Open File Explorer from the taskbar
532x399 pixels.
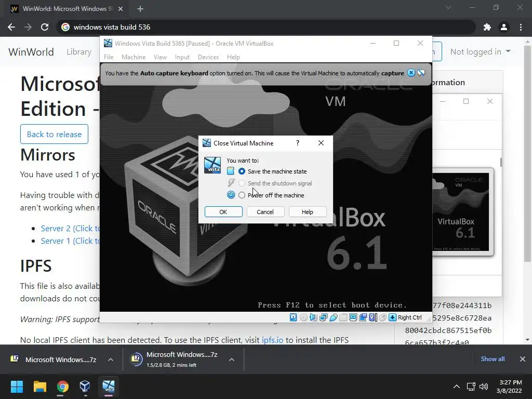click(39, 387)
